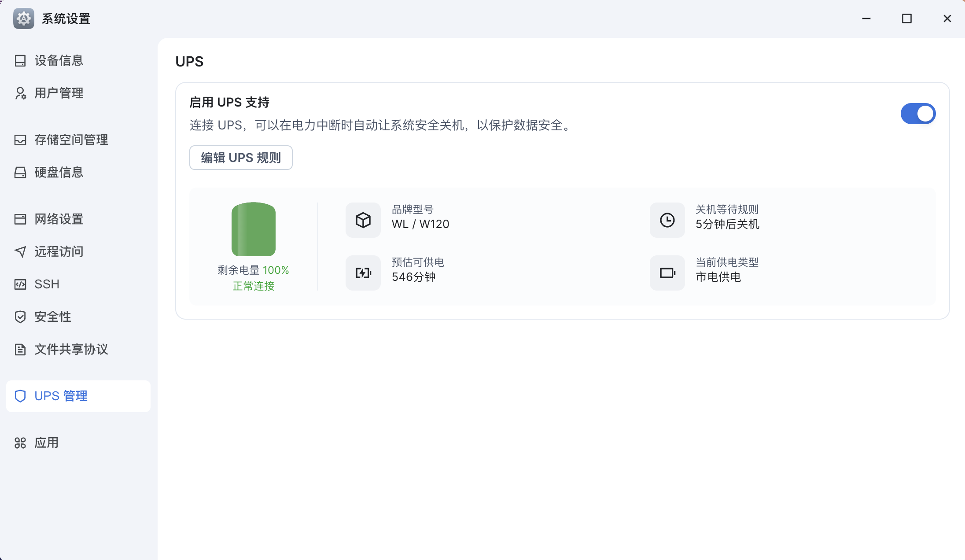The width and height of the screenshot is (965, 560).
Task: Disable the UPS support toggle
Action: coord(918,114)
